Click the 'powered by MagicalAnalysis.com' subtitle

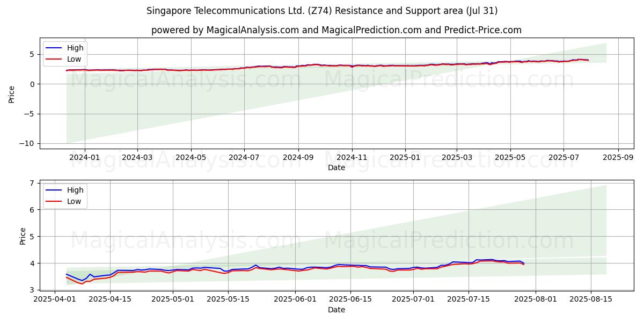pyautogui.click(x=336, y=30)
